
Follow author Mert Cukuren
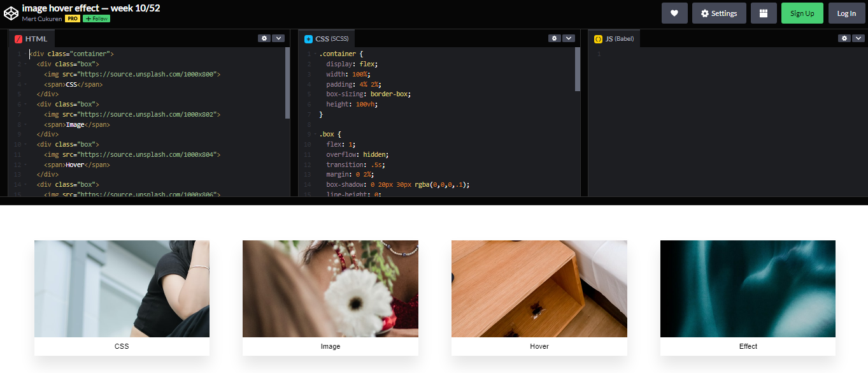[96, 18]
